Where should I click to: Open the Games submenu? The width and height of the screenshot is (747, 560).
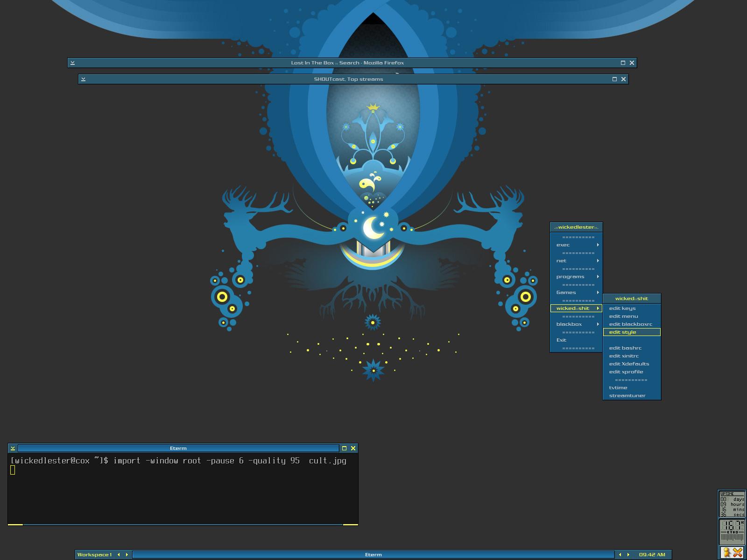click(x=576, y=293)
